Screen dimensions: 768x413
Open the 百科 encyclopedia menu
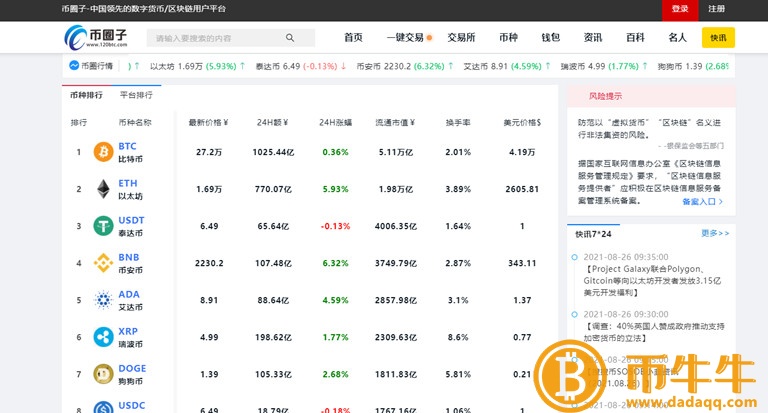(635, 38)
